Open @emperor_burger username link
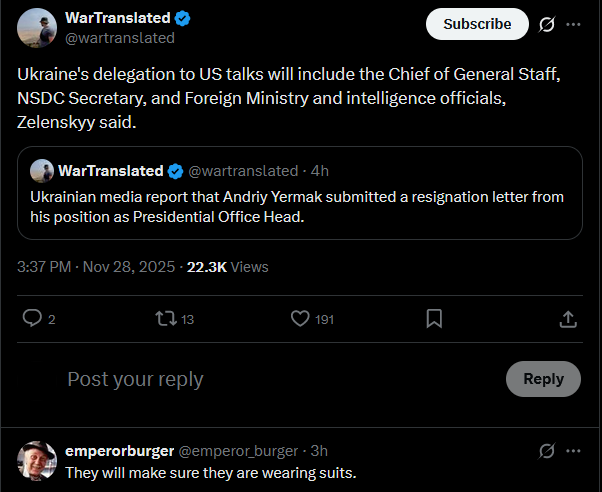This screenshot has height=492, width=602. 238,451
